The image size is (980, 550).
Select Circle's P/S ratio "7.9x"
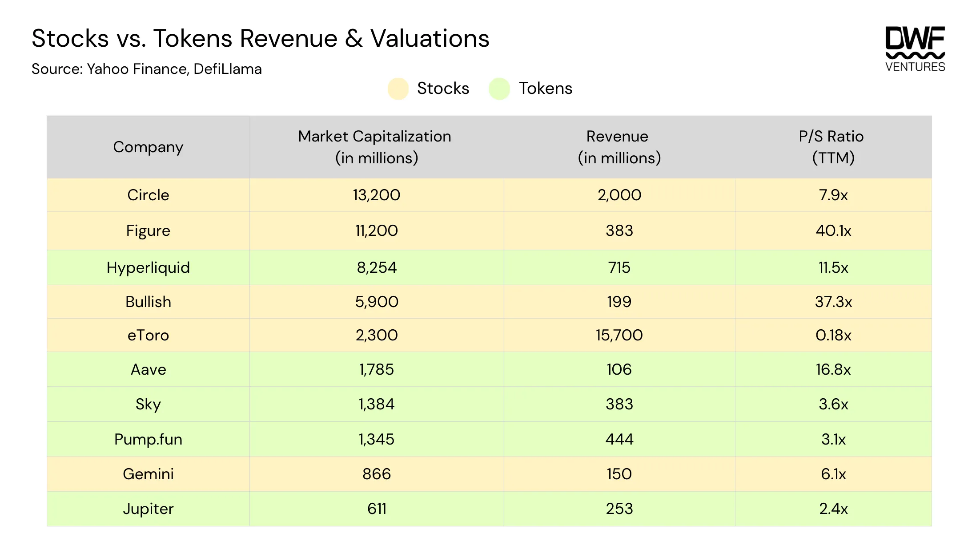833,195
